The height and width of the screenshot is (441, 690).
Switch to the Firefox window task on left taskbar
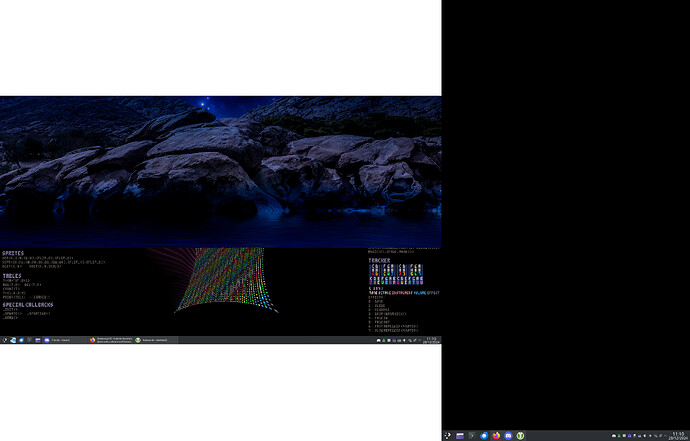[111, 340]
